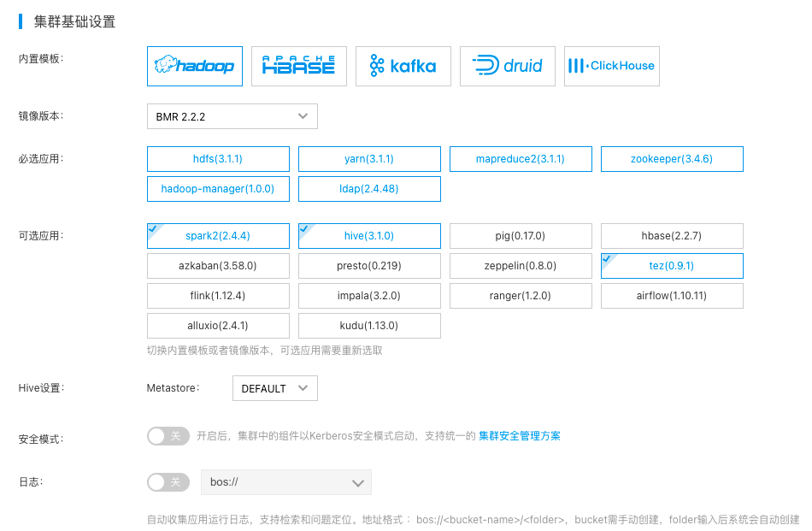Image resolution: width=812 pixels, height=531 pixels.
Task: Enable the pig(0.17.0) optional application
Action: click(521, 236)
